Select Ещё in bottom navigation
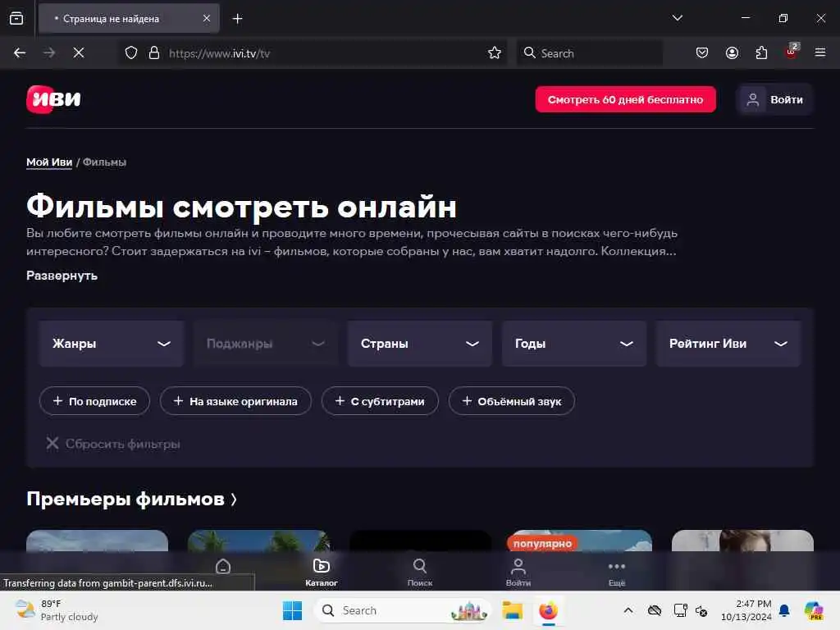Image resolution: width=840 pixels, height=630 pixels. [617, 572]
